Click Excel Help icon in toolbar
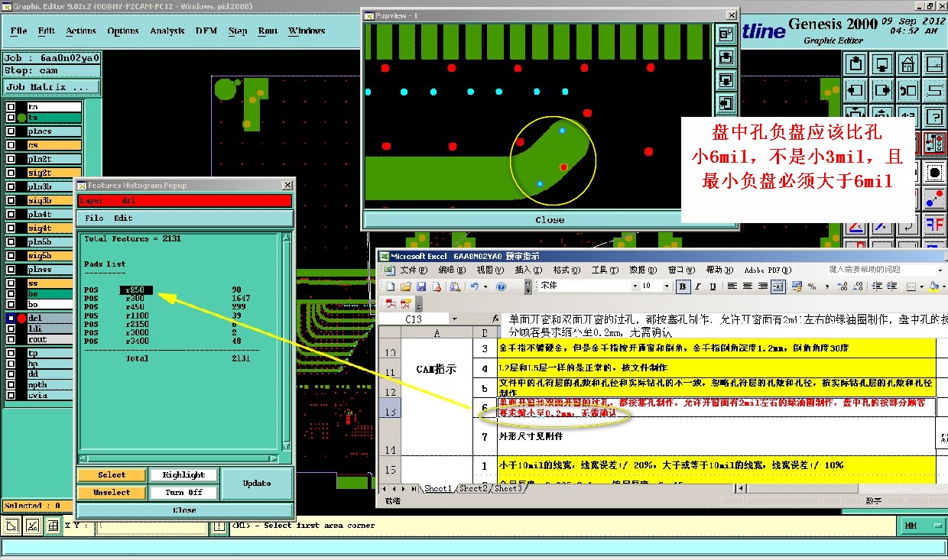948x560 pixels. point(501,286)
